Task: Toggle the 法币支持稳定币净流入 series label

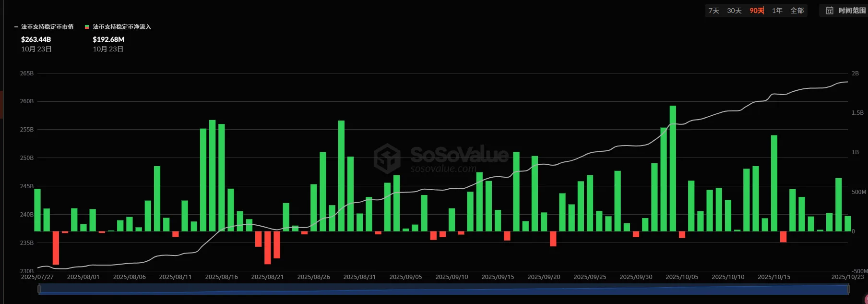Action: coord(122,27)
